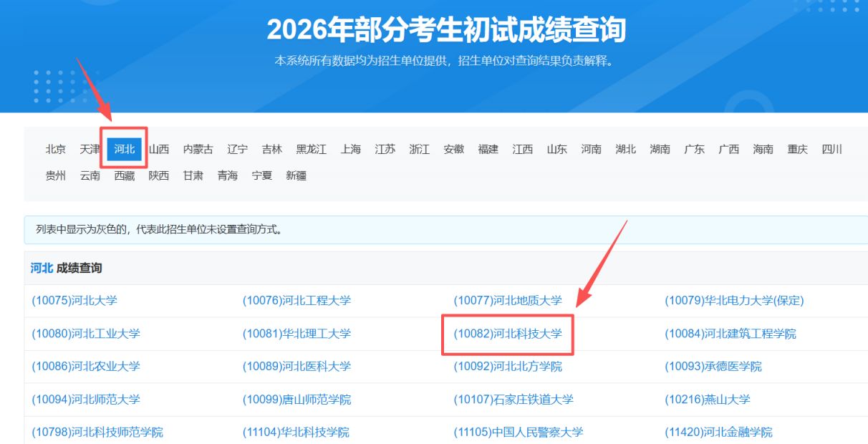Viewport: 868px width, 444px height.
Task: Open (10093)承德医学院 score query link
Action: click(x=713, y=367)
